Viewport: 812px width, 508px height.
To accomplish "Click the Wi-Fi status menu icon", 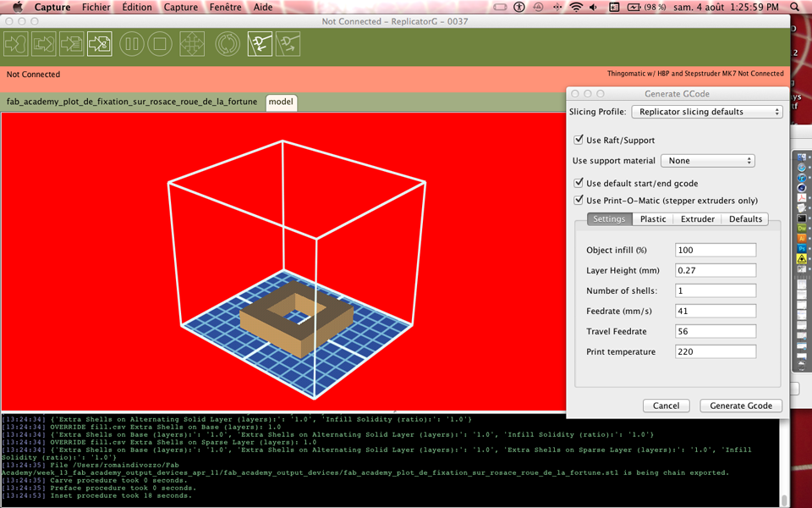I will tap(576, 7).
